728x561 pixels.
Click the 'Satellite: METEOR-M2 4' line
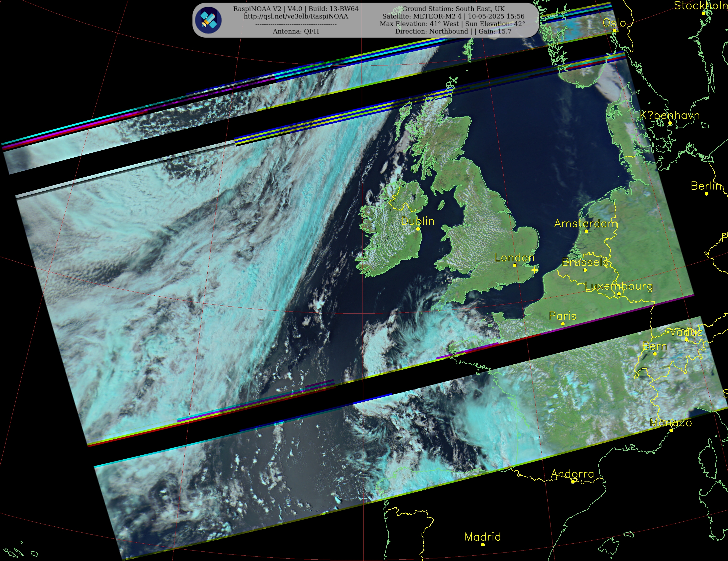pos(453,16)
